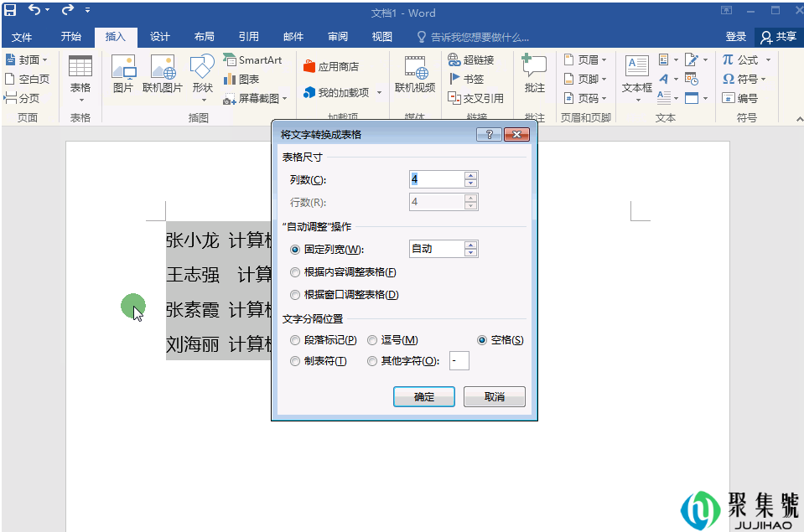Click the Online Pictures (联机图片) icon
The height and width of the screenshot is (532, 804).
click(163, 74)
